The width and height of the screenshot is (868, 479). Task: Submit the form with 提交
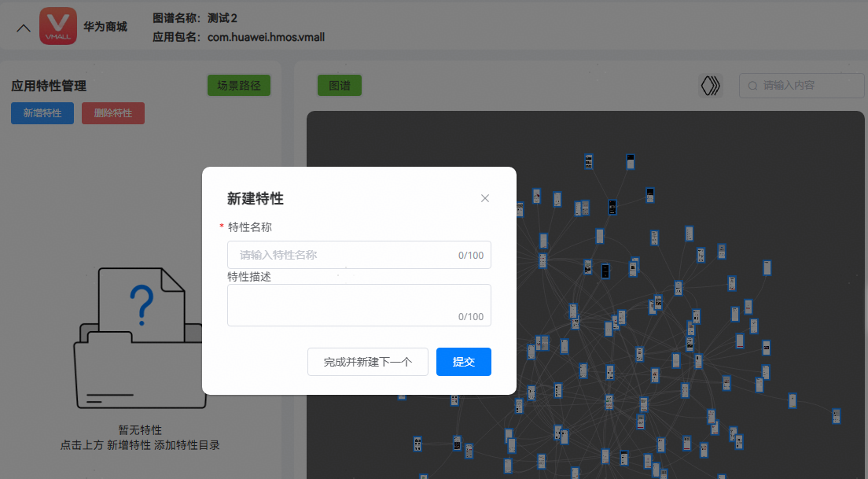[x=463, y=362]
